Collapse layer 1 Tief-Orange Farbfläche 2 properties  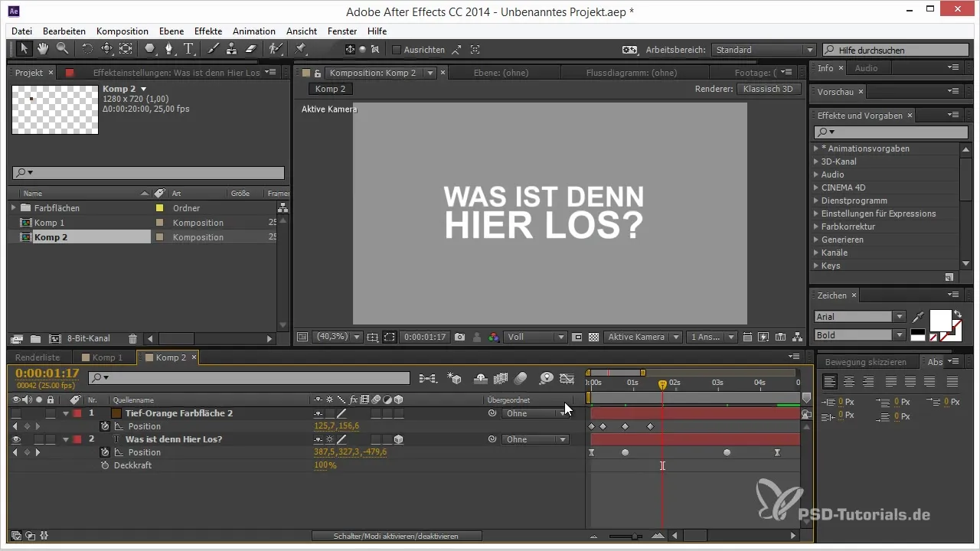pyautogui.click(x=66, y=413)
